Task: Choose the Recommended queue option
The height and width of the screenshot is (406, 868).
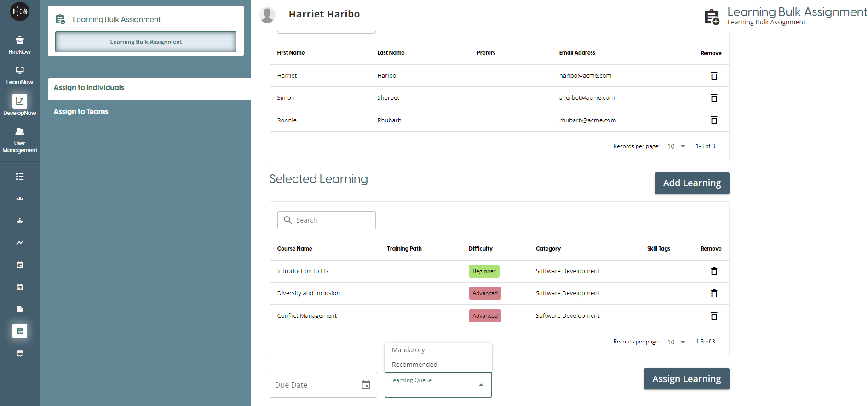Action: click(x=414, y=365)
